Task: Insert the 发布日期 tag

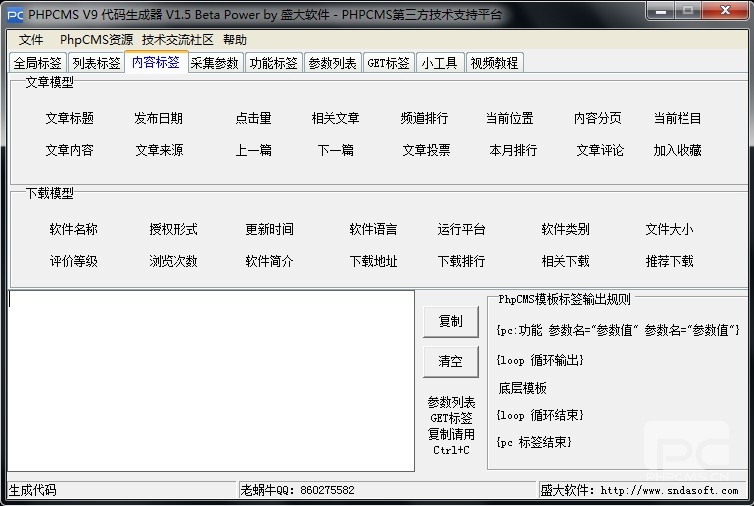Action: pyautogui.click(x=158, y=118)
